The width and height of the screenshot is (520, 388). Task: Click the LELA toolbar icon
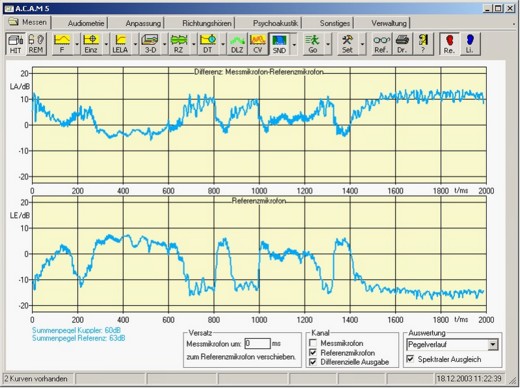[x=120, y=44]
